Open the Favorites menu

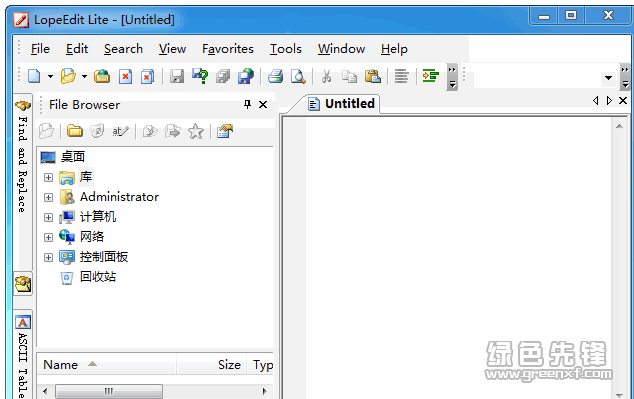(x=228, y=49)
